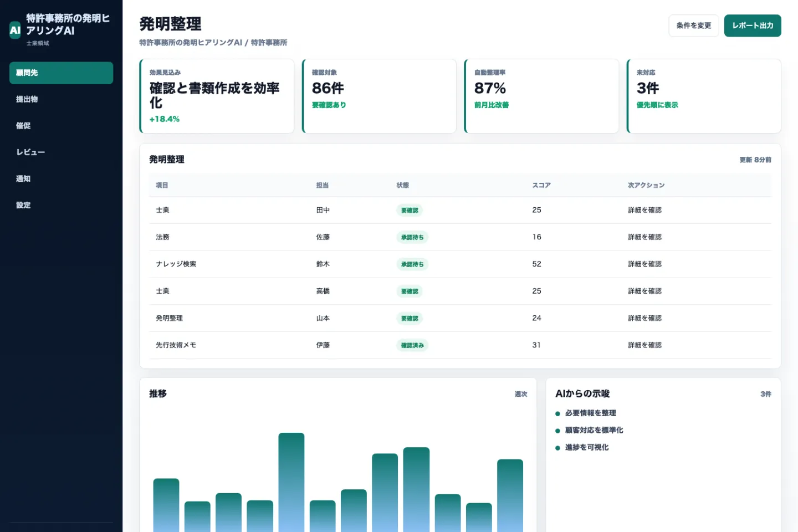Image resolution: width=798 pixels, height=532 pixels.
Task: Click the 優先順に表示 link in 未対応 card
Action: click(657, 105)
